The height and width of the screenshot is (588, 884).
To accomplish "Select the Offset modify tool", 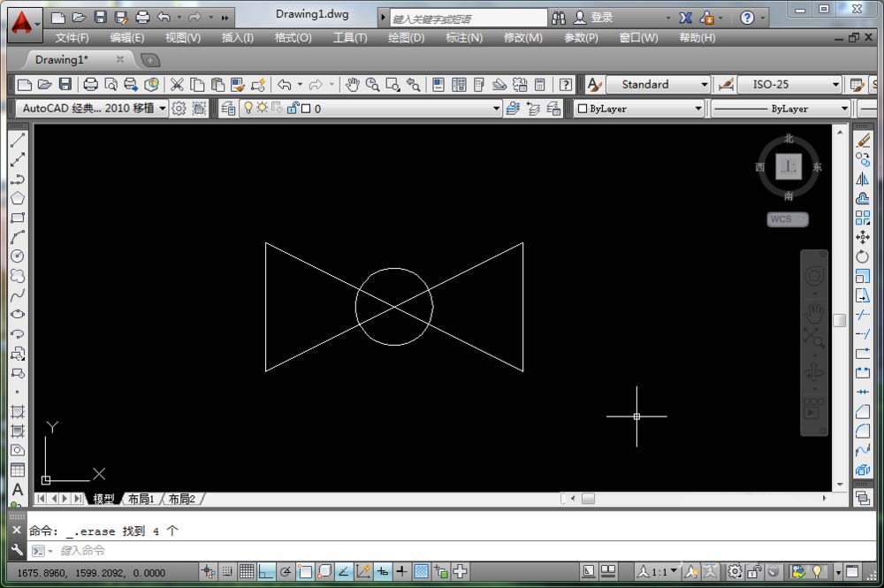I will click(x=863, y=198).
